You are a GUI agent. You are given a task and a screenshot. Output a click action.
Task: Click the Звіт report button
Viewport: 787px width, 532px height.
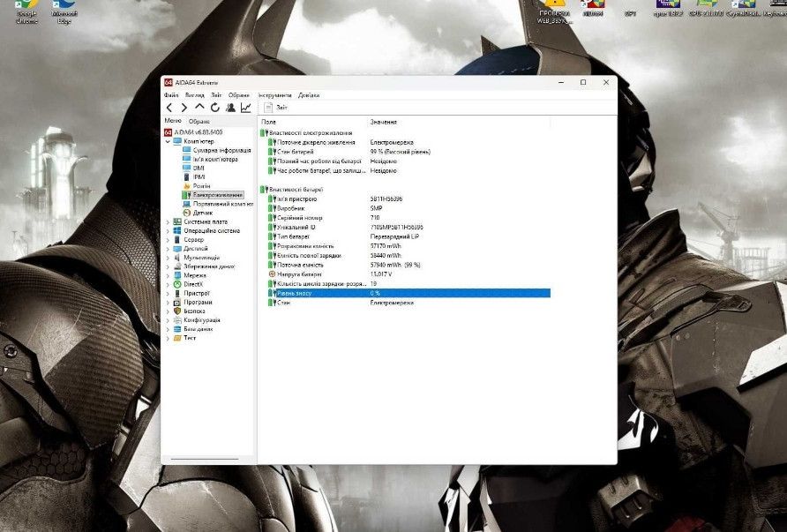tap(274, 107)
